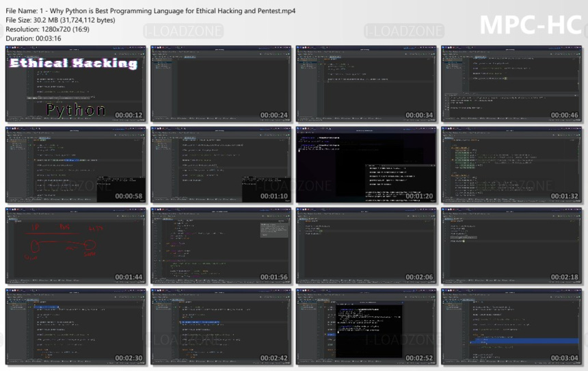Open the thumbnail at timestamp 00:01:10
The width and height of the screenshot is (588, 371).
click(x=221, y=165)
